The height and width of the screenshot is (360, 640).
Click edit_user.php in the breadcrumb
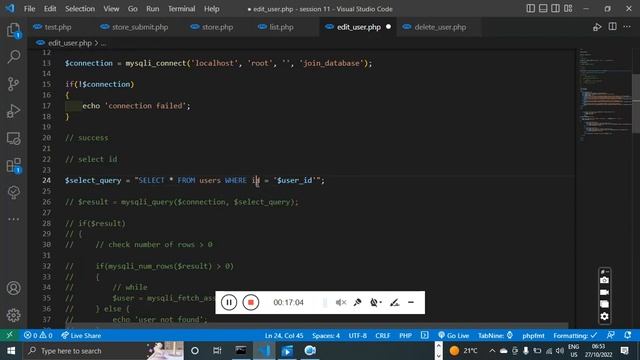pos(69,43)
